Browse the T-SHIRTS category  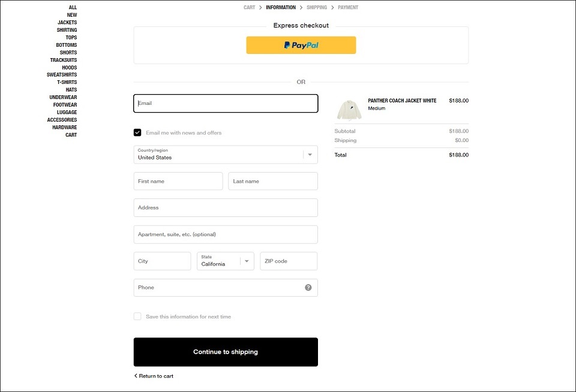[x=67, y=82]
